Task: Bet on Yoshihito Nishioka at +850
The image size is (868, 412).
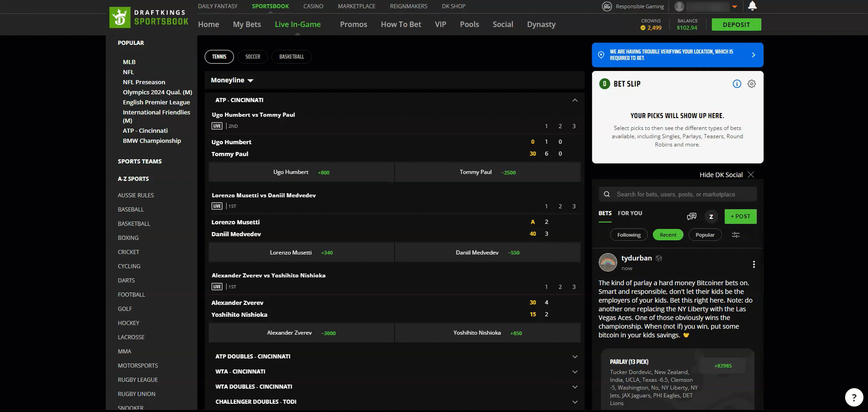Action: [488, 333]
